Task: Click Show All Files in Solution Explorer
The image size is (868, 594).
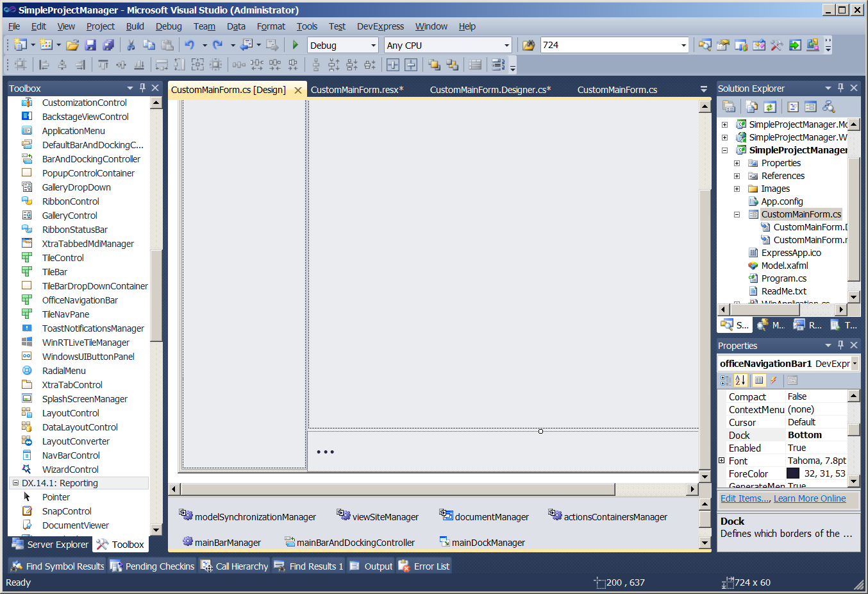Action: click(751, 106)
